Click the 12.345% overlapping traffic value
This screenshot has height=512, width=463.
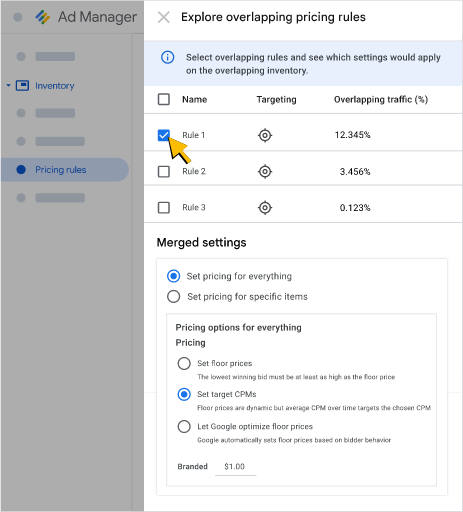click(x=353, y=135)
